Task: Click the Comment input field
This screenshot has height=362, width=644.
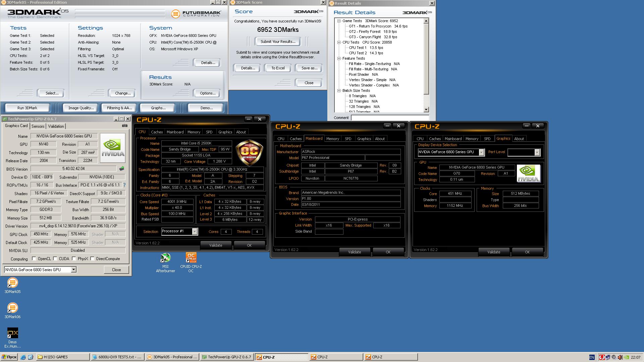Action: pos(390,118)
